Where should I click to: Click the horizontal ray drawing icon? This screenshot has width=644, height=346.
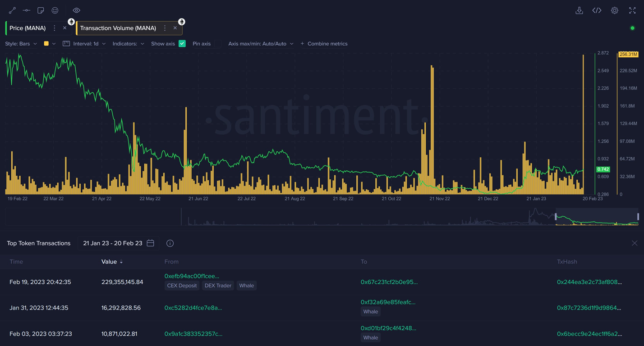27,10
